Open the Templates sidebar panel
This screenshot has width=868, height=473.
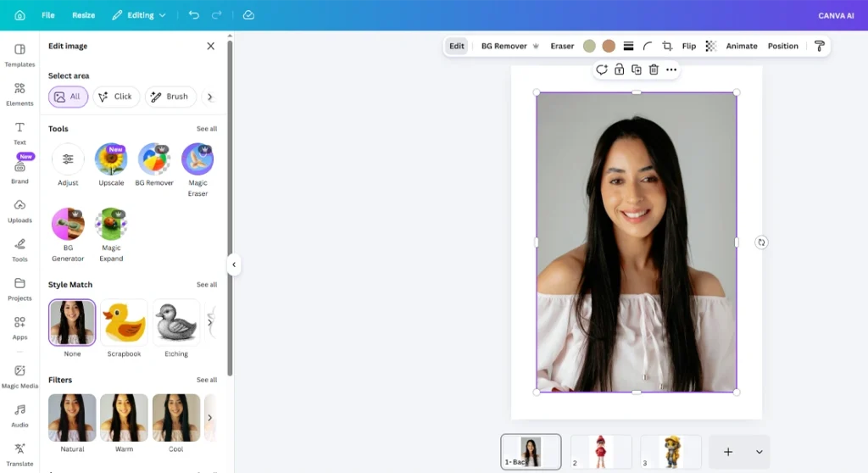point(20,55)
